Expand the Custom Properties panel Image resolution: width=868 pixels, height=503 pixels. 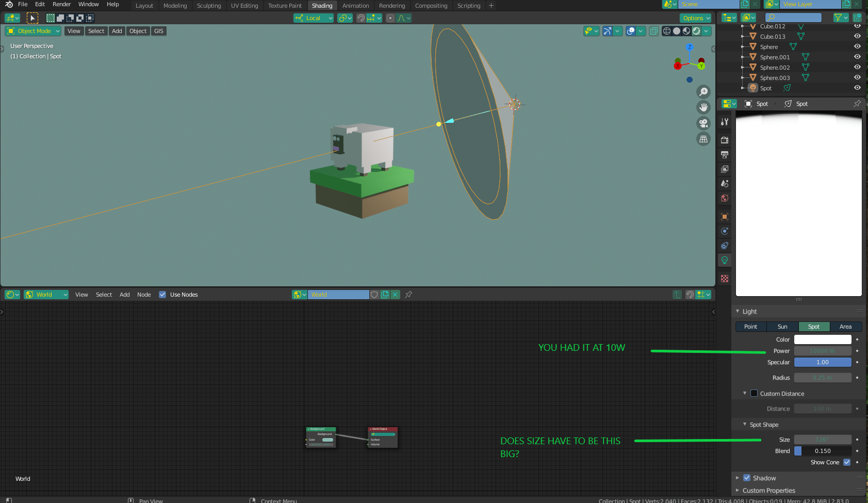click(738, 490)
